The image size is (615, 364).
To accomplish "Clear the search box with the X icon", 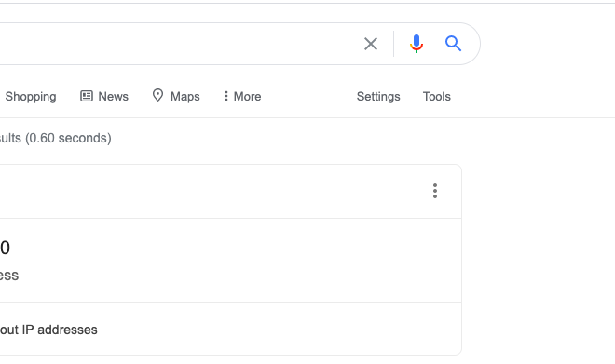I will click(x=371, y=44).
